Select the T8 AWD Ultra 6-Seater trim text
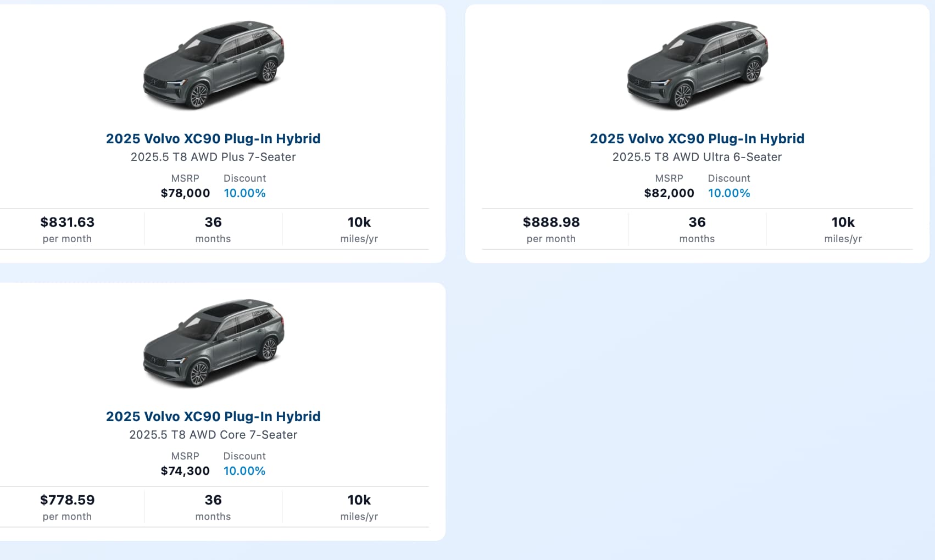The image size is (935, 560). click(697, 157)
